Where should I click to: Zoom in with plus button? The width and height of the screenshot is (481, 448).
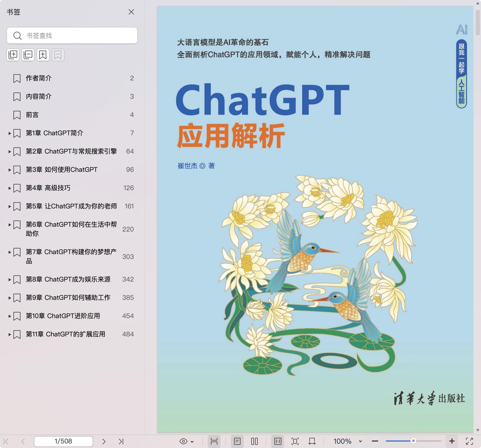click(x=452, y=441)
